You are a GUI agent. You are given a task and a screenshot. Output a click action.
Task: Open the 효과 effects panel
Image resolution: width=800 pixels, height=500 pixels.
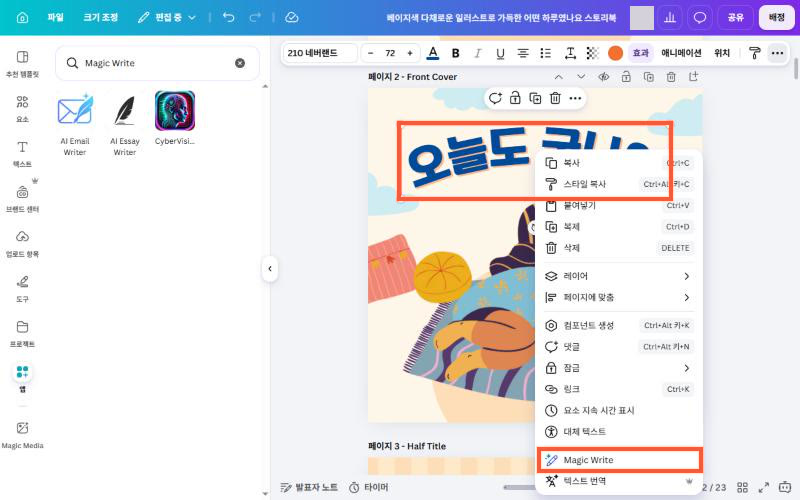pyautogui.click(x=640, y=53)
